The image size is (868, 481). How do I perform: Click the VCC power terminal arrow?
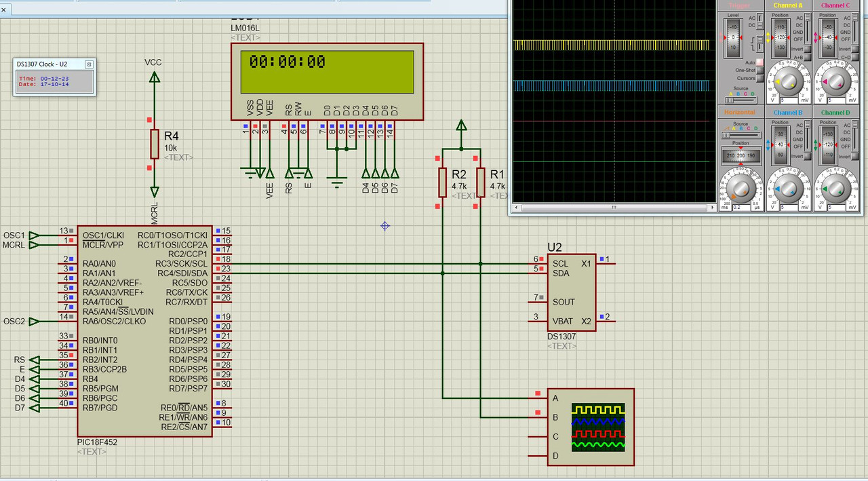[155, 77]
